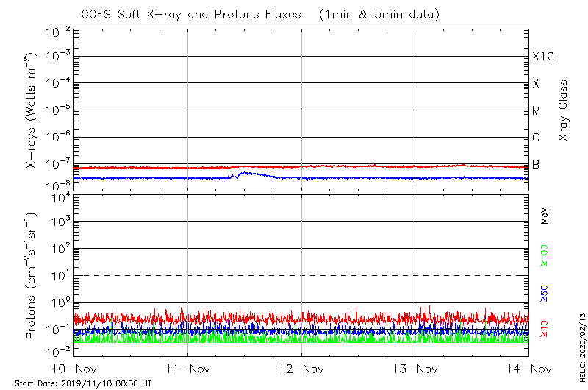The image size is (588, 390).
Task: Click the M flare class label
Action: pyautogui.click(x=537, y=110)
